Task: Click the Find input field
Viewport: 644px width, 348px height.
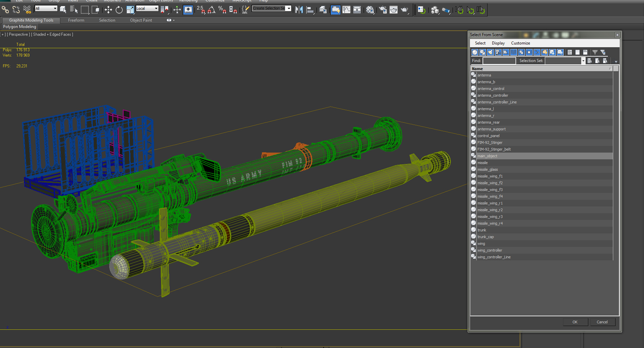Action: 499,61
